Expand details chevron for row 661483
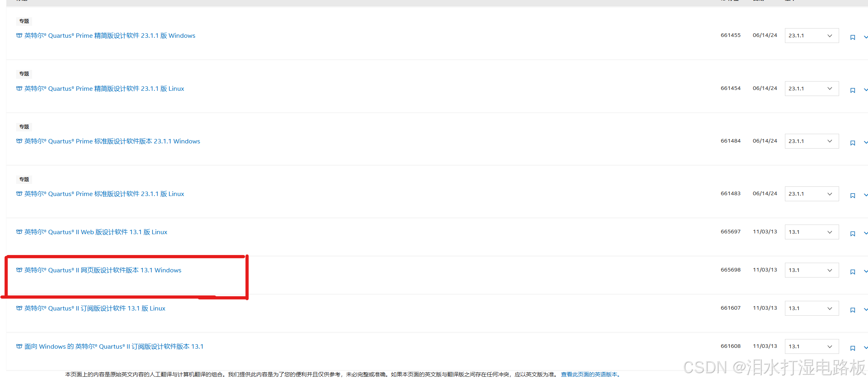The width and height of the screenshot is (868, 382). [866, 195]
